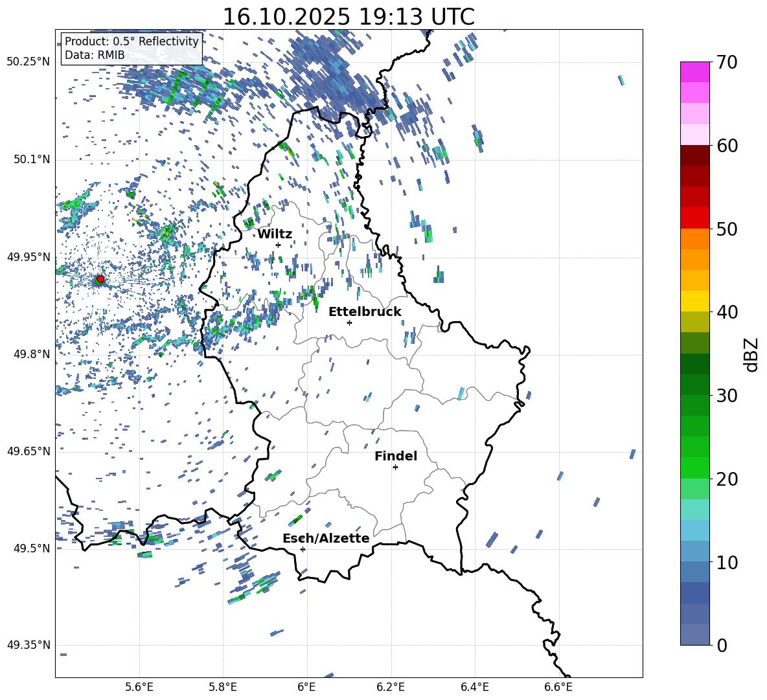Click the Esch/Alzette station cross marker
This screenshot has height=700, width=767.
[x=303, y=549]
